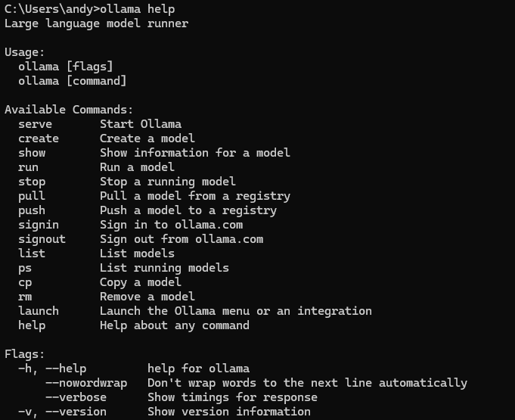Click the 'serve' command name
Screen dimensions: 515x420
click(35, 124)
